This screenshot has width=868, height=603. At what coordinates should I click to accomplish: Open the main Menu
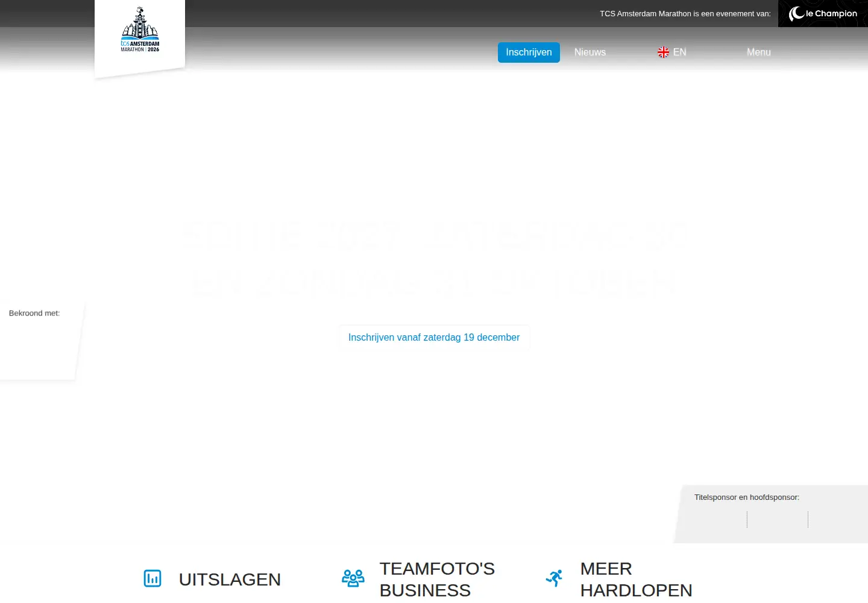click(758, 52)
